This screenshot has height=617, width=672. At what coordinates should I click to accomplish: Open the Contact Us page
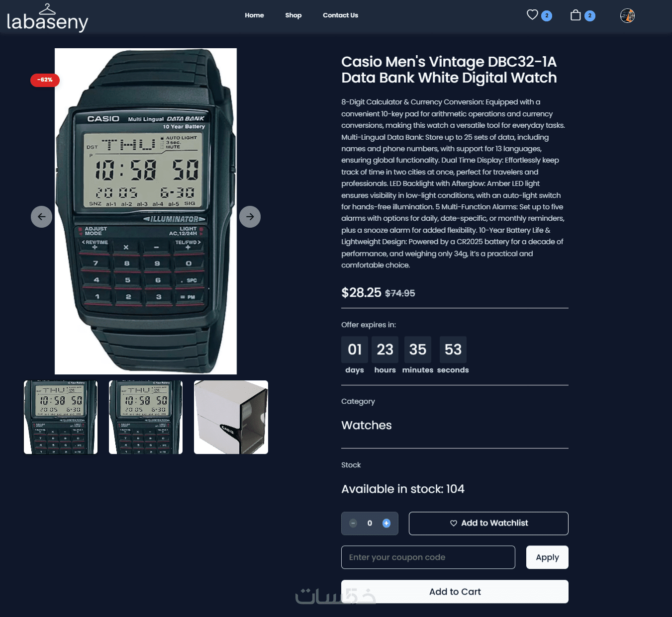pyautogui.click(x=340, y=15)
